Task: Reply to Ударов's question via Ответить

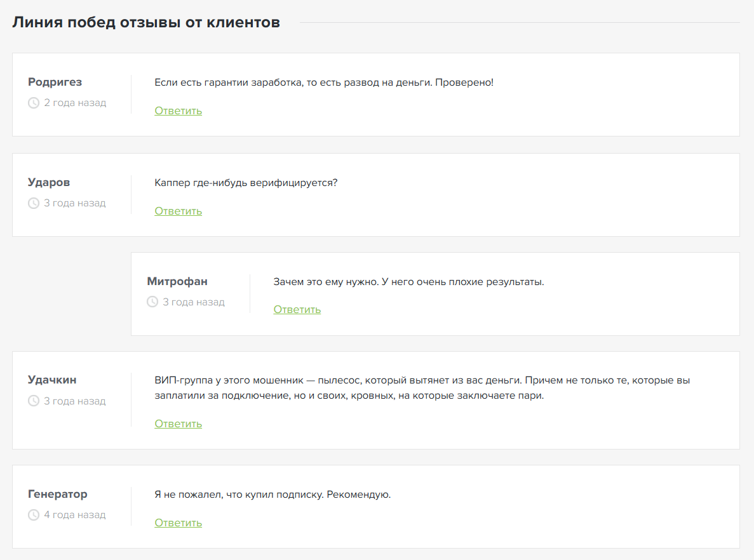Action: pyautogui.click(x=178, y=211)
